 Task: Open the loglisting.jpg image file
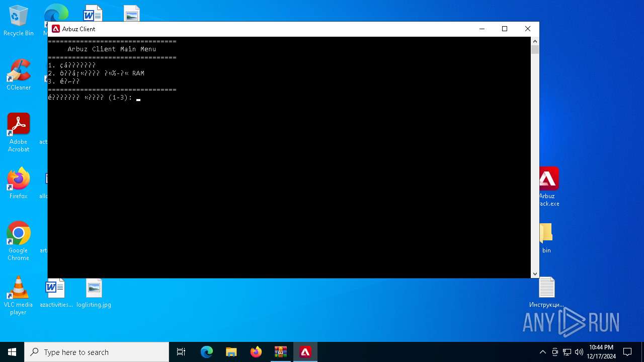tap(94, 293)
